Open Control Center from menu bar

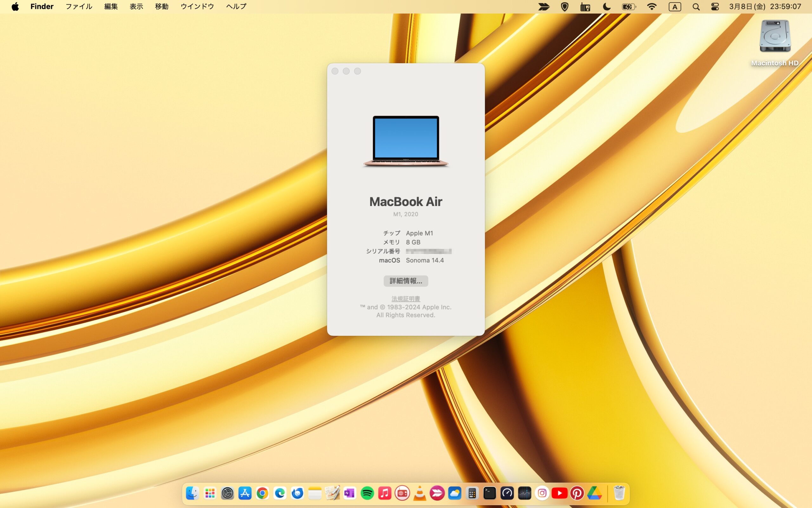pos(715,7)
